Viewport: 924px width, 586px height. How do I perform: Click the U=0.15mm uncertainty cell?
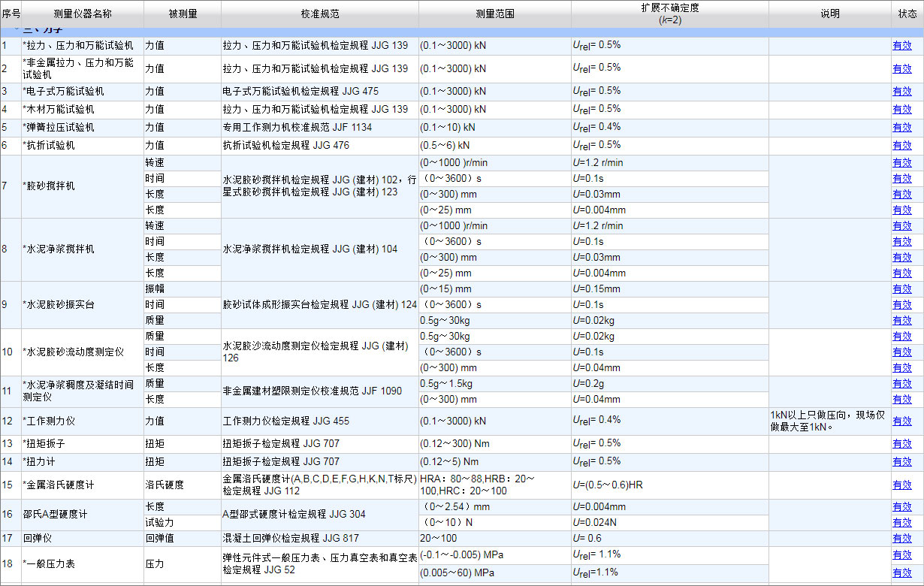pyautogui.click(x=669, y=289)
